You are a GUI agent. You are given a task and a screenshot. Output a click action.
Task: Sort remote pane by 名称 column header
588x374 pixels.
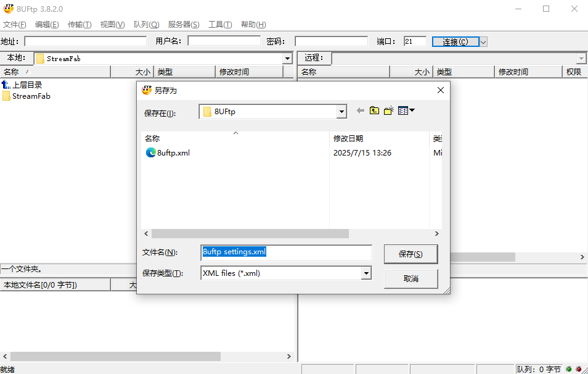(x=343, y=72)
